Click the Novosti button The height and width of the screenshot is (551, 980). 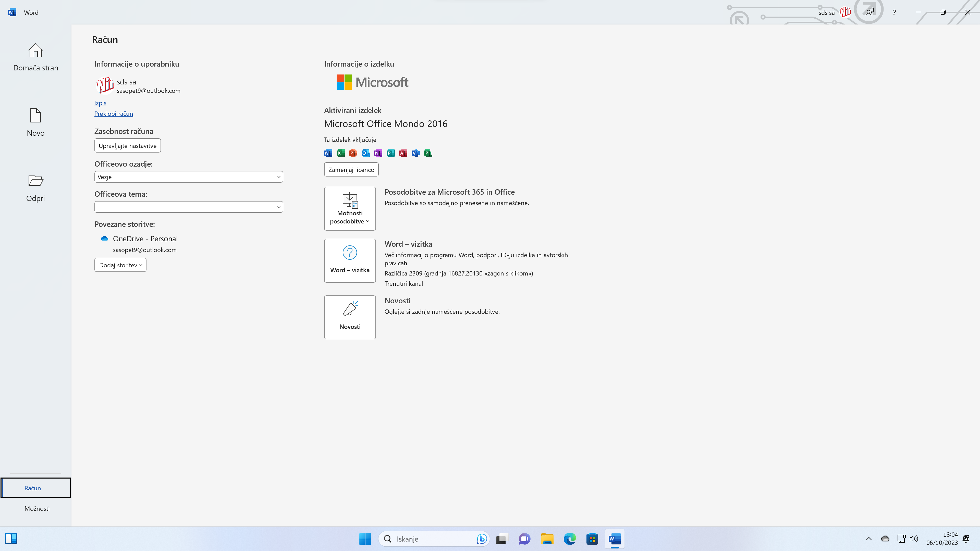coord(350,317)
